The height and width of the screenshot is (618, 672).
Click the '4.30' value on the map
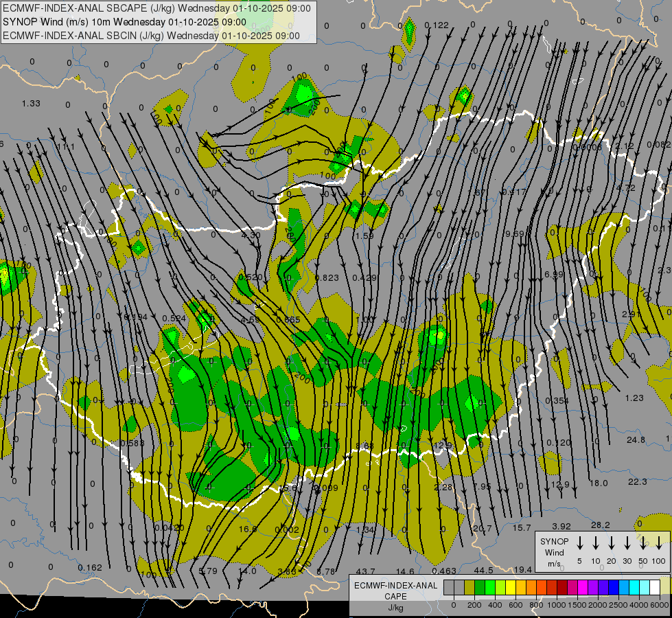251,235
